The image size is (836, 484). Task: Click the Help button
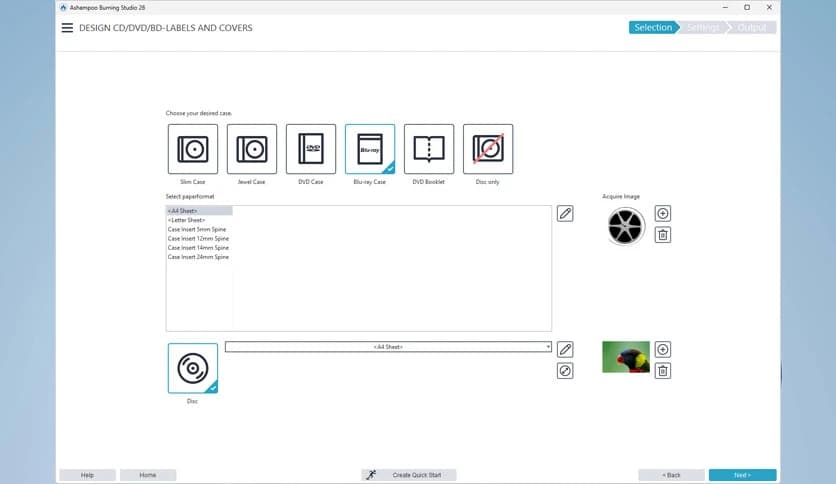[x=87, y=475]
